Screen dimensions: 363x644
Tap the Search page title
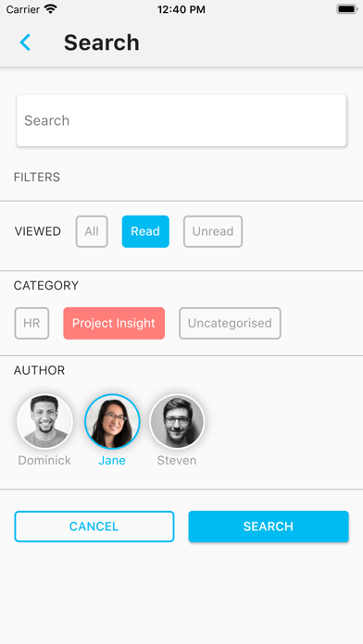(102, 43)
